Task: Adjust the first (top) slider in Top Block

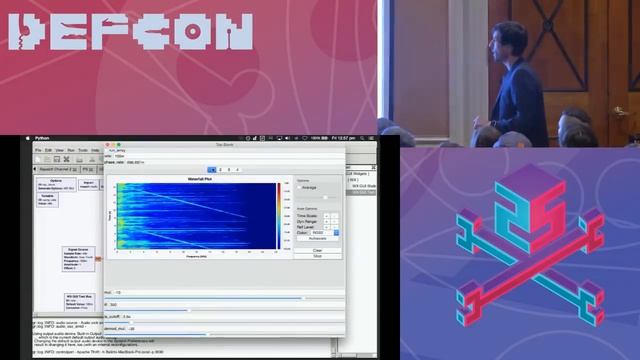Action: (224, 298)
